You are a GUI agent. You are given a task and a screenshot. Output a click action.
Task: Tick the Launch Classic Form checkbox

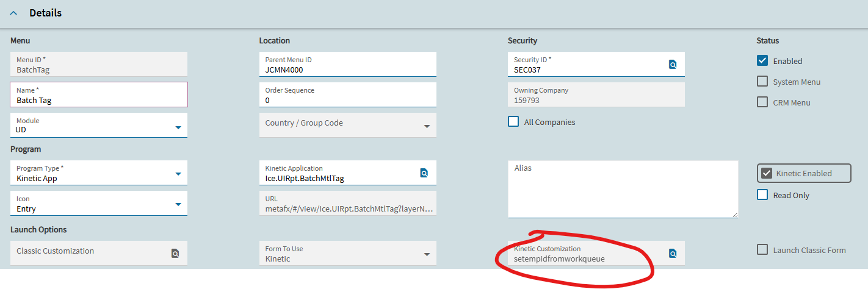pyautogui.click(x=762, y=249)
